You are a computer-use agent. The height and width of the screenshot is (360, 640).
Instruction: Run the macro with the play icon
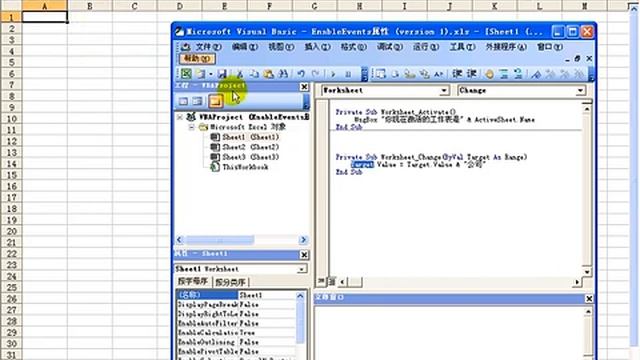coord(333,74)
